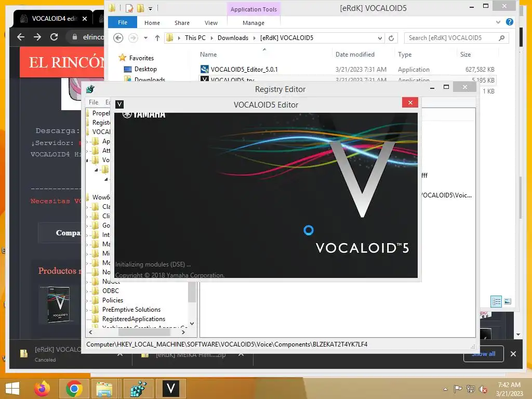This screenshot has width=532, height=399.
Task: Expand the ODBC registry key
Action: [88, 291]
